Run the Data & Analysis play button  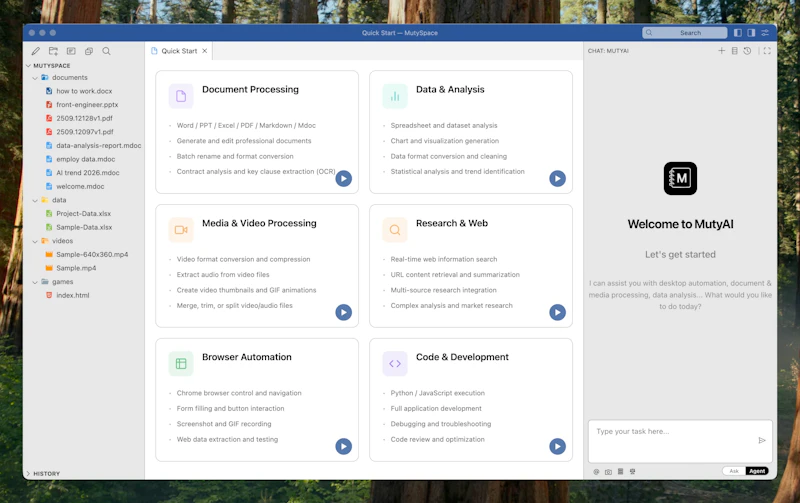pos(557,179)
